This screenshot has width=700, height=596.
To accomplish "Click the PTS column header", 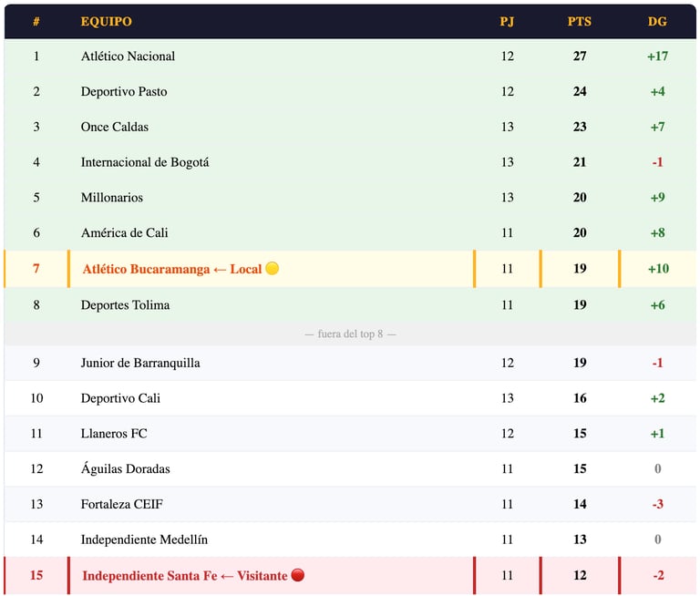I will pyautogui.click(x=579, y=21).
